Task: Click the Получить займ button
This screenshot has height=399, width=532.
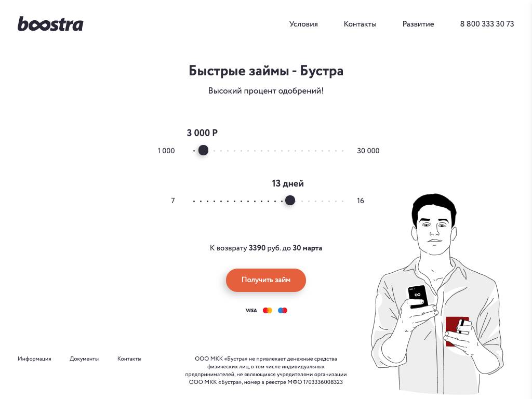Action: tap(266, 280)
